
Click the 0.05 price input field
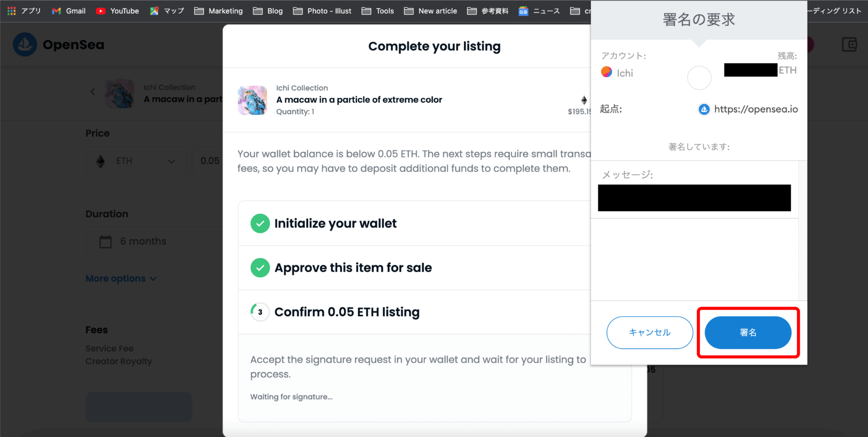point(208,161)
